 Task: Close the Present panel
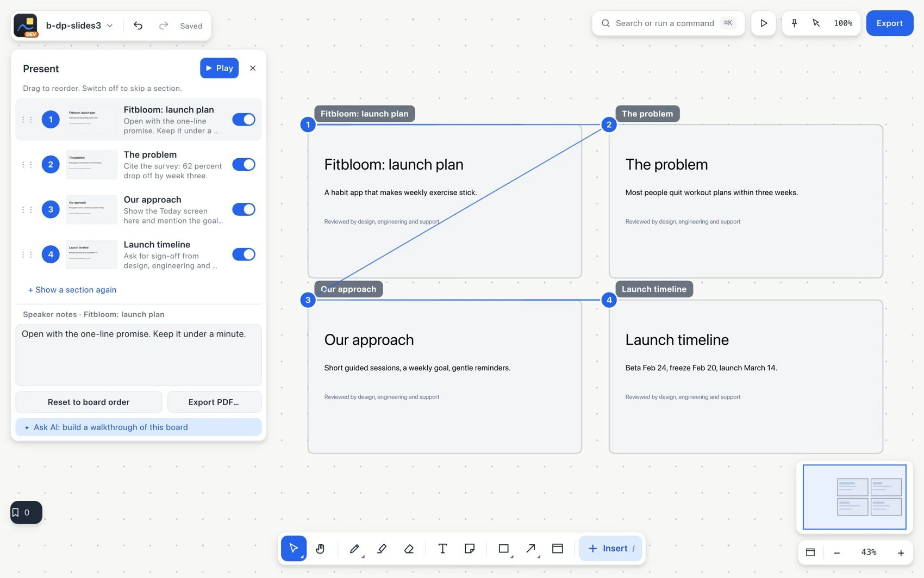253,68
